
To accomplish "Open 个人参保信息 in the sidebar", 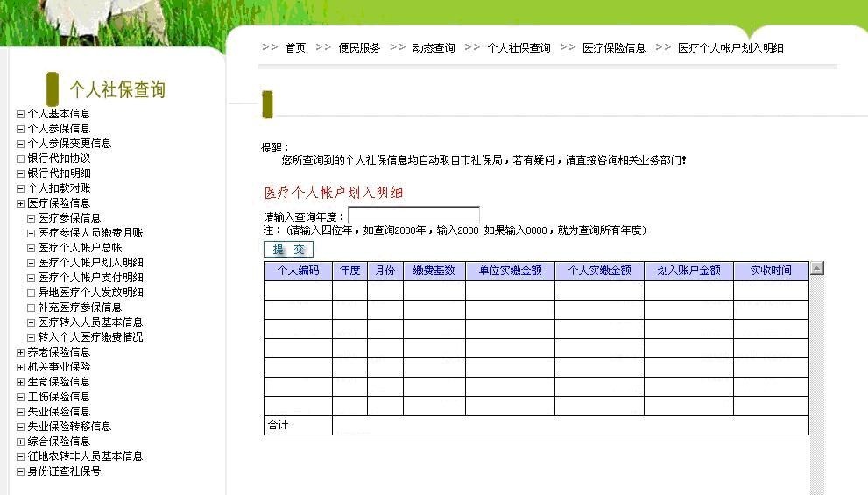I will pyautogui.click(x=59, y=129).
